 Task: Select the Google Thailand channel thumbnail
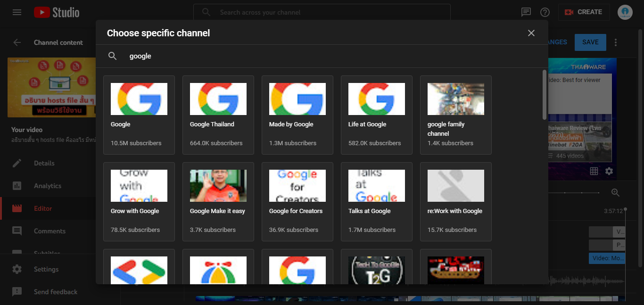pyautogui.click(x=218, y=99)
